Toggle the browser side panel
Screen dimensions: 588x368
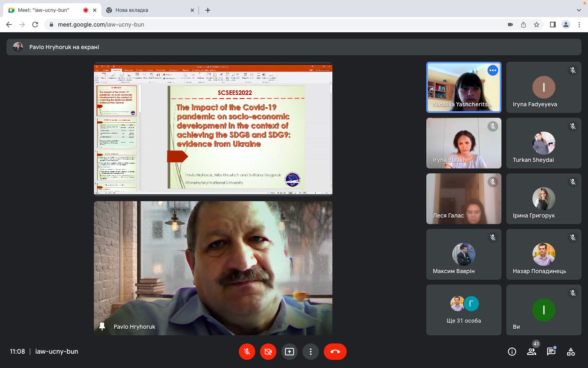pyautogui.click(x=552, y=25)
